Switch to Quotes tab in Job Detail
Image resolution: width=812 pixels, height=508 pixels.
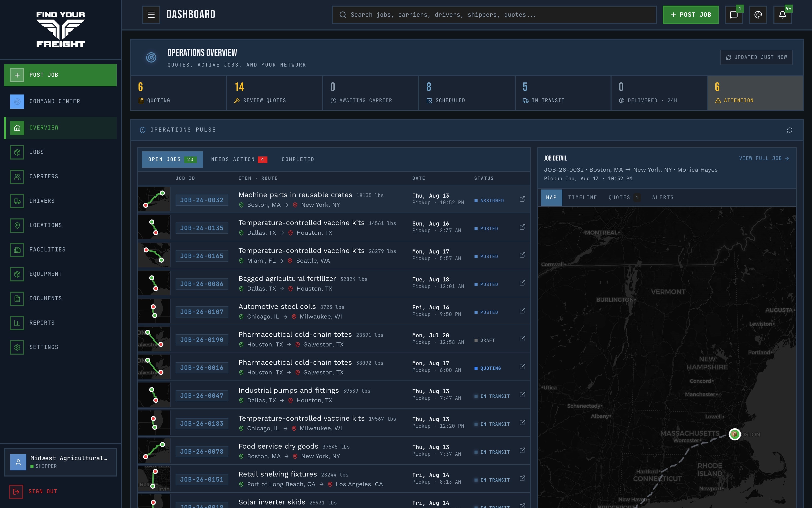[624, 198]
